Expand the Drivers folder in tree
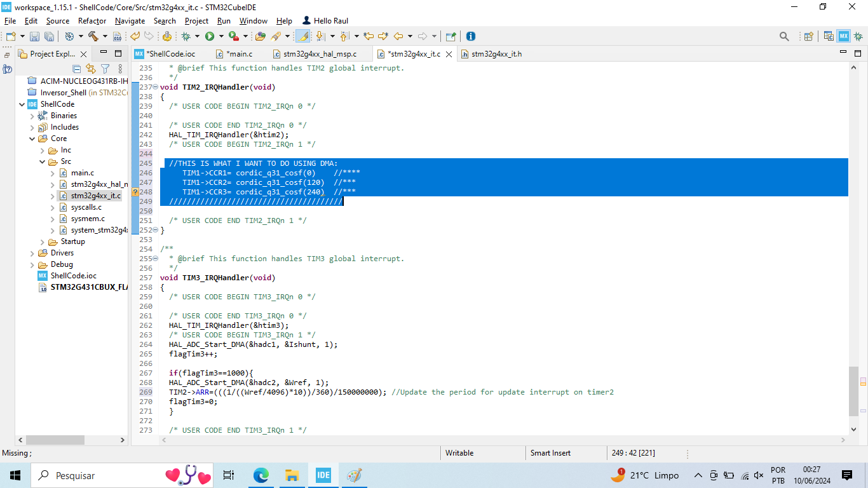 click(x=32, y=253)
